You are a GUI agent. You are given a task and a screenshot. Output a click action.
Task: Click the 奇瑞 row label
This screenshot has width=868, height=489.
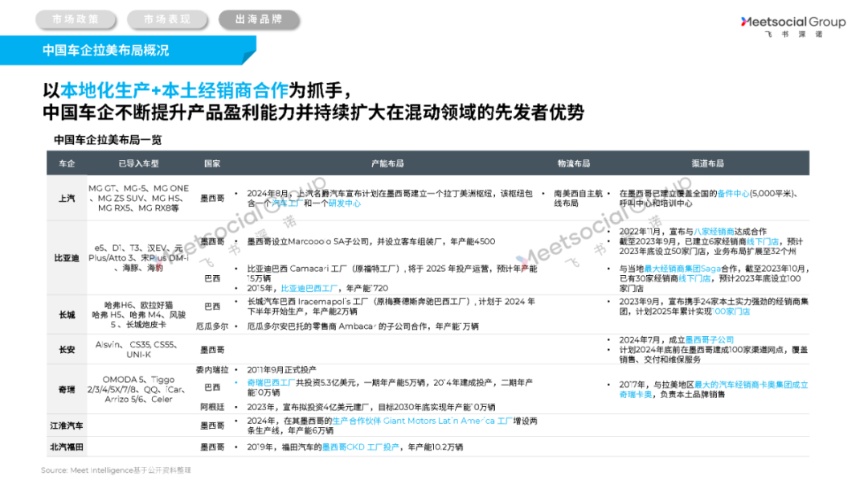67,389
